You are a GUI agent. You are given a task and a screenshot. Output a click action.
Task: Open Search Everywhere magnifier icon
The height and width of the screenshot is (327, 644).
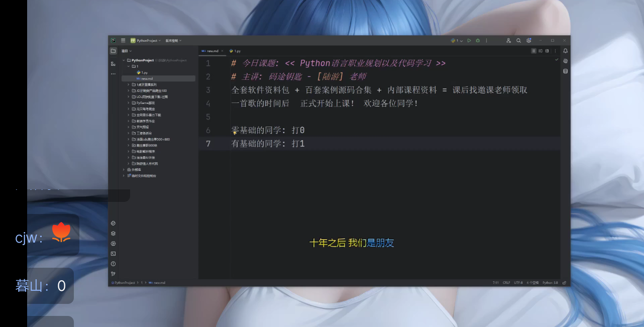(x=518, y=41)
